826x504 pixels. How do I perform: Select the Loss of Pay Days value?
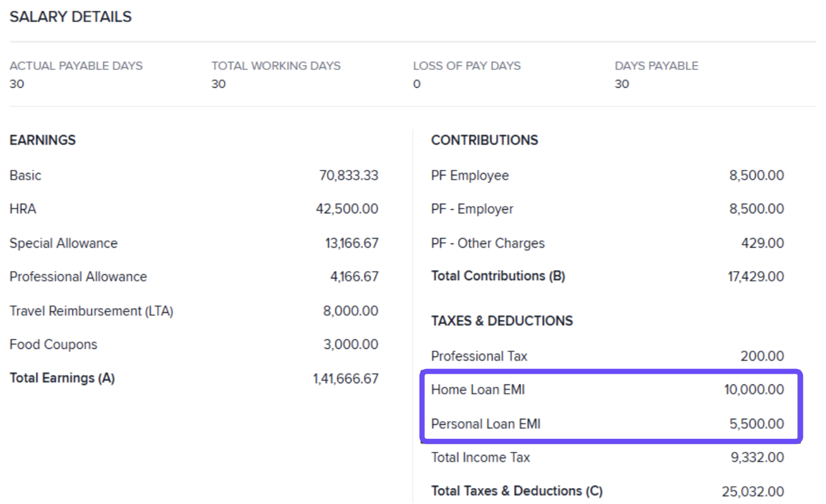coord(417,84)
